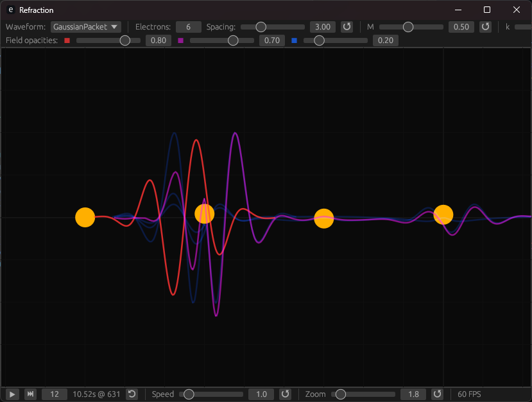Image resolution: width=532 pixels, height=402 pixels.
Task: Click the Speed slider handle
Action: (x=189, y=394)
